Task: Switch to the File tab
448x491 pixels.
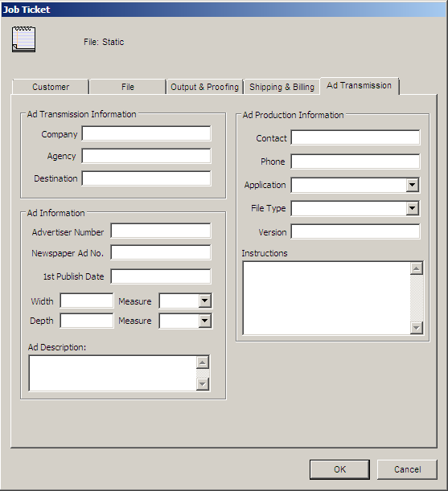Action: click(128, 87)
